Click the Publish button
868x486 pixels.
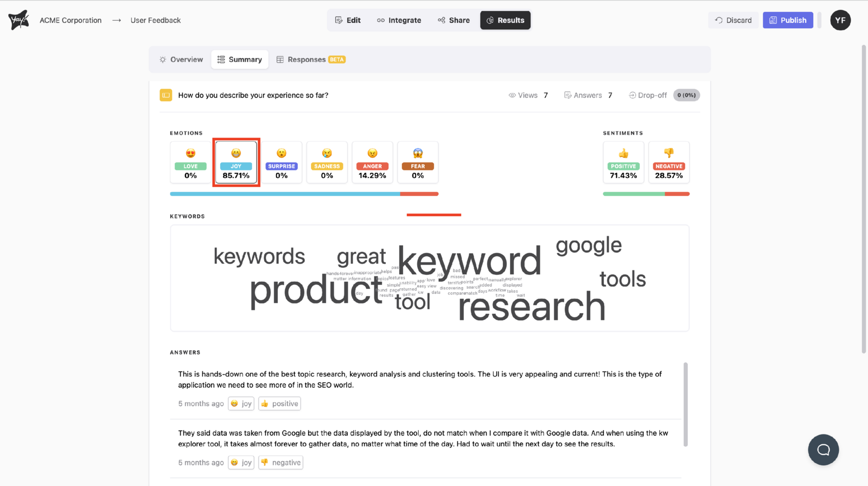[788, 20]
